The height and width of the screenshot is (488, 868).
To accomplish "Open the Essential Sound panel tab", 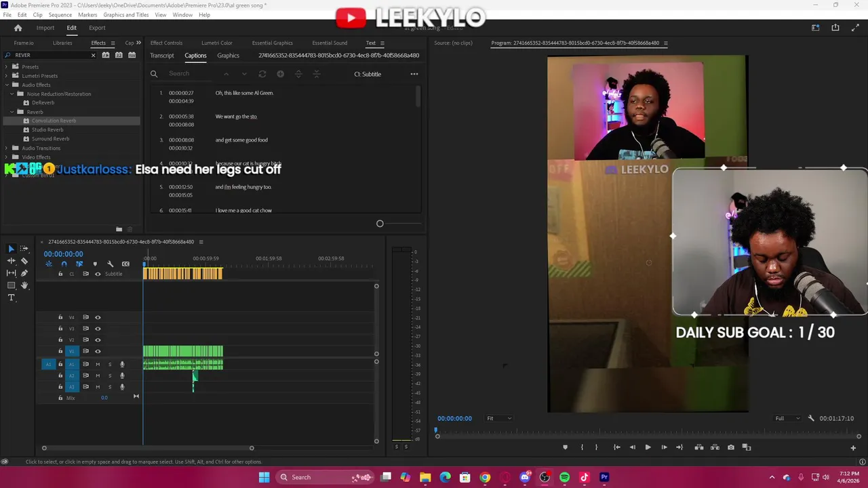I will pyautogui.click(x=330, y=43).
